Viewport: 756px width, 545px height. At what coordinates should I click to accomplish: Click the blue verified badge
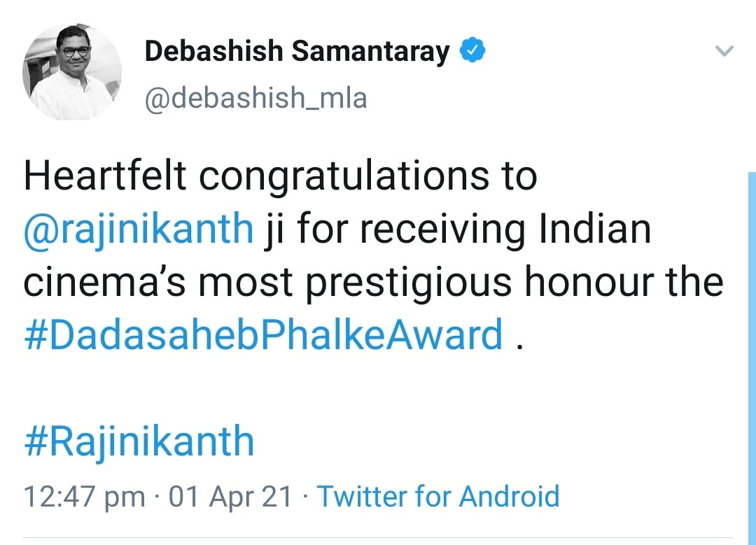473,51
